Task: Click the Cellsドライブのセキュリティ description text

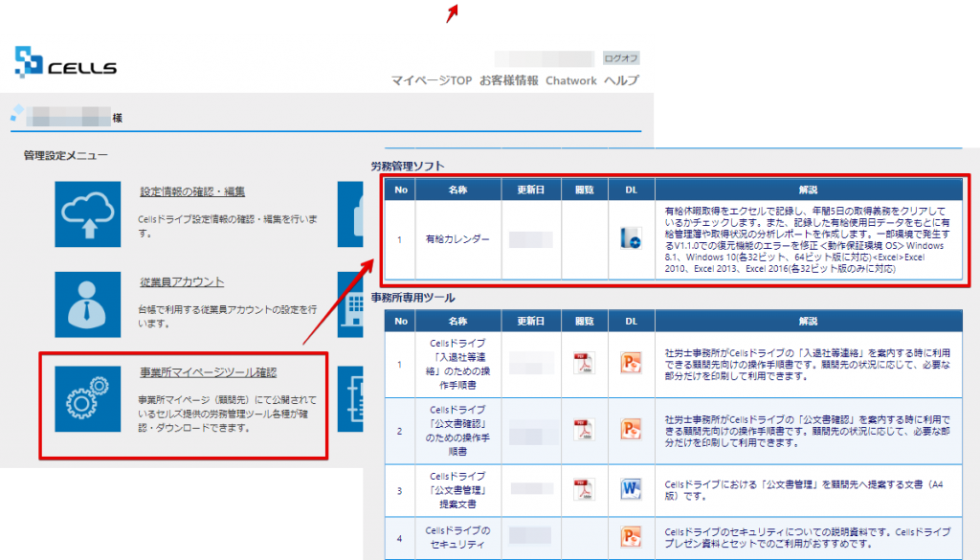Action: 808,537
